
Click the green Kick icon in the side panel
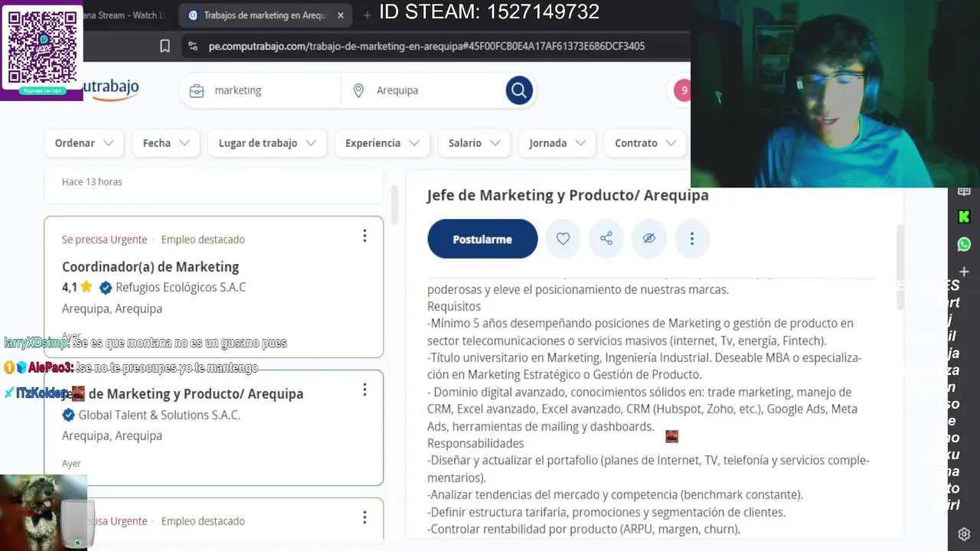964,217
